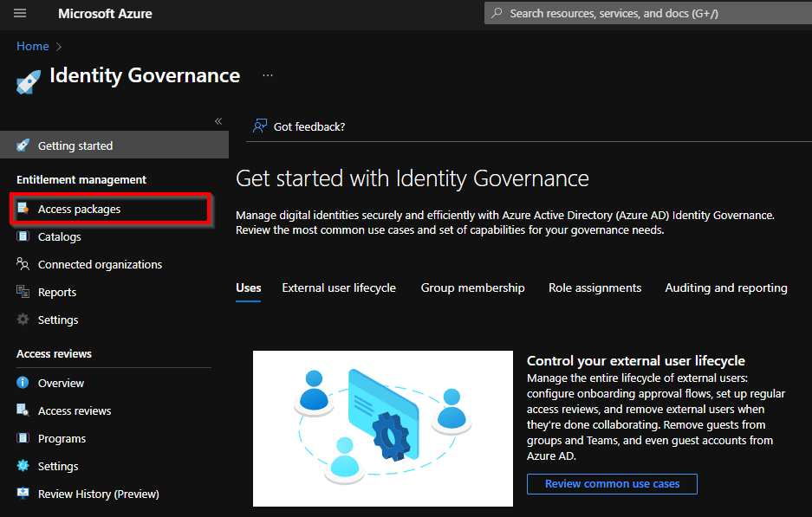Click the Catalogs icon in sidebar

click(x=23, y=236)
